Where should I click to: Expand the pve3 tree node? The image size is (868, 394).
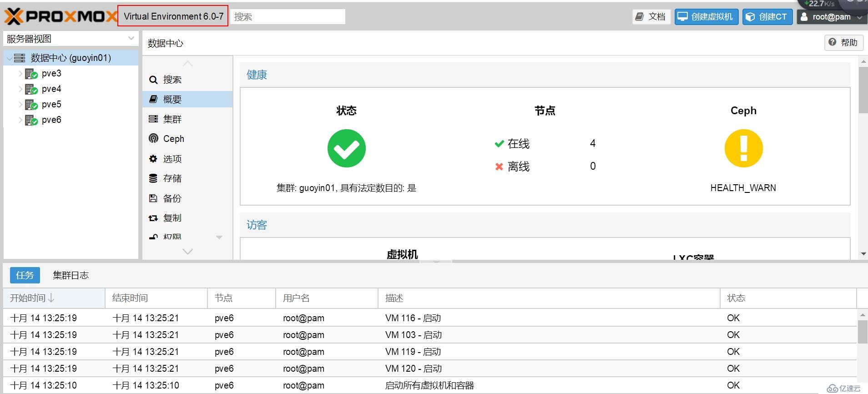(x=20, y=74)
